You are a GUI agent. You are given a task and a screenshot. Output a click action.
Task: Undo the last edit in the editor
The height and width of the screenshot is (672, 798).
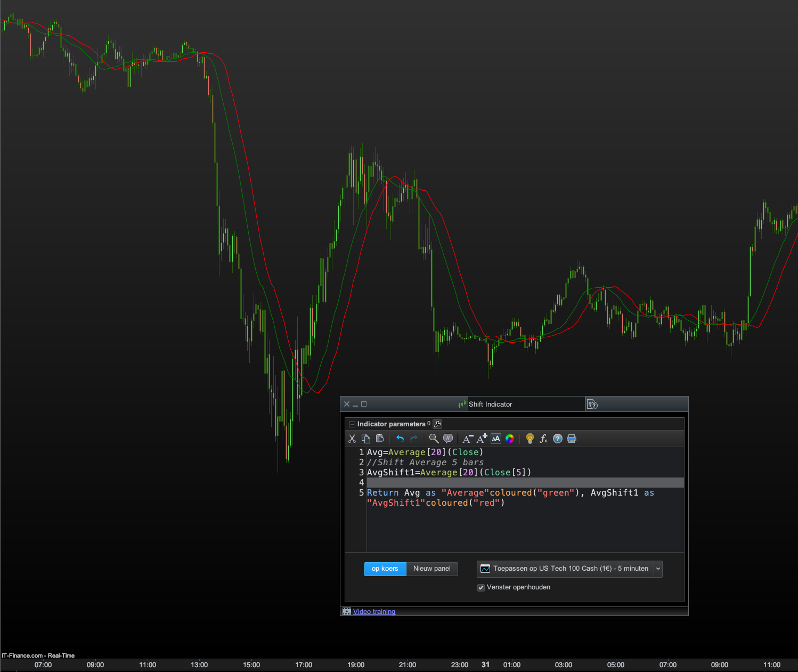400,439
